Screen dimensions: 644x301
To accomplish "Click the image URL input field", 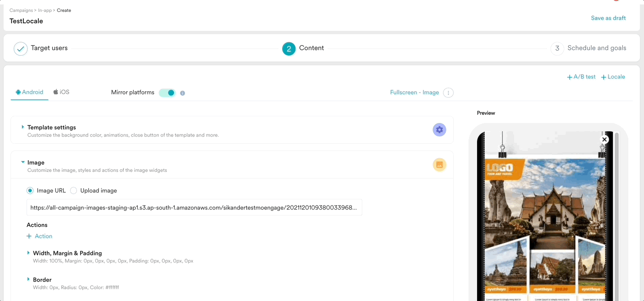I will point(194,207).
